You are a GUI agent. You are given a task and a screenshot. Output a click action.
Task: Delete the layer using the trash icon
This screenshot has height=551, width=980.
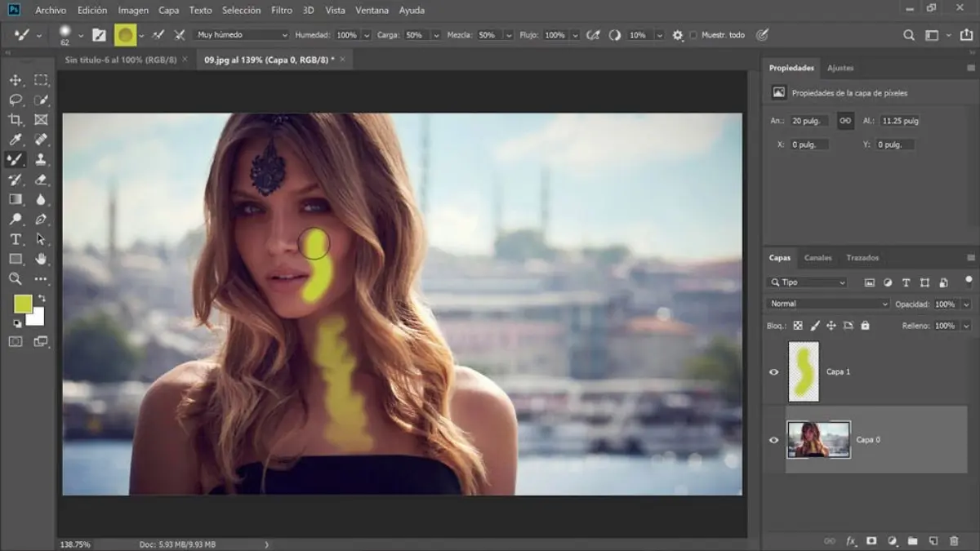955,540
